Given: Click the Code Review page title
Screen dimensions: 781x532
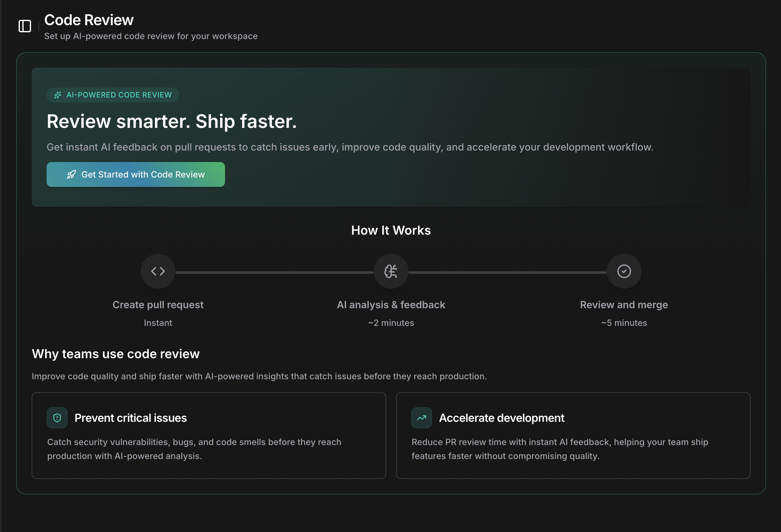Looking at the screenshot, I should tap(89, 20).
